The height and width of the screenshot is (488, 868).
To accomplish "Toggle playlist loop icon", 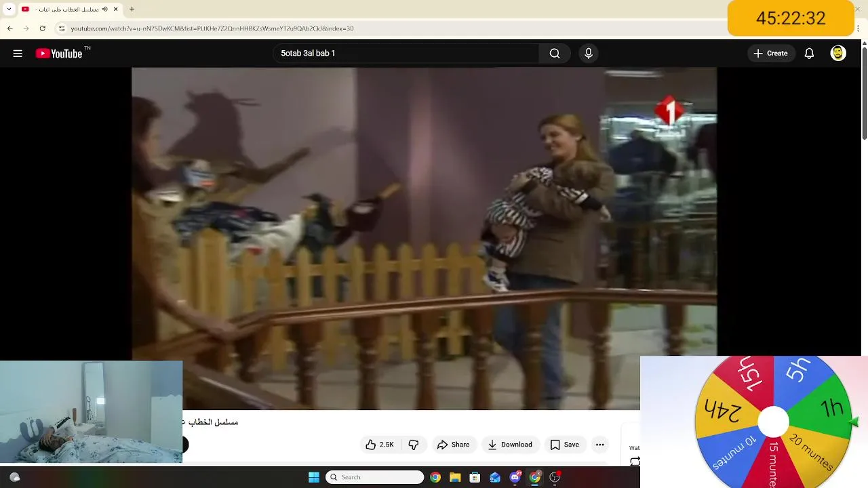I will point(635,462).
